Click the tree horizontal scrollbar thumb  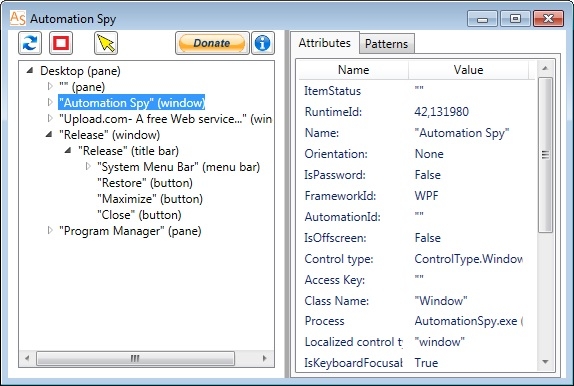pyautogui.click(x=135, y=358)
